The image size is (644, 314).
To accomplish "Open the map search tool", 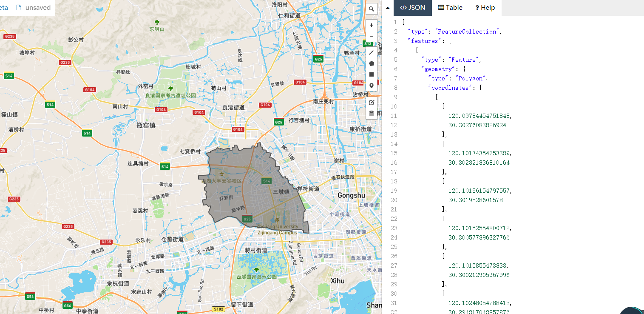I will (371, 9).
